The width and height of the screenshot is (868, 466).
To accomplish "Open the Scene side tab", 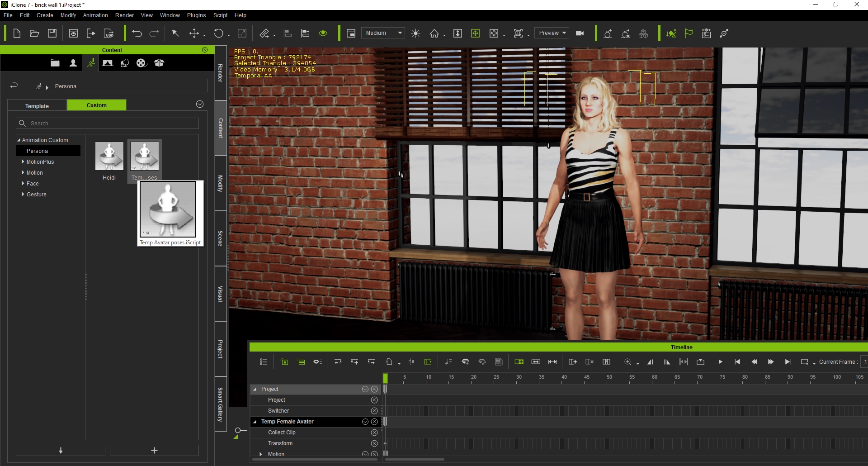I will point(220,238).
